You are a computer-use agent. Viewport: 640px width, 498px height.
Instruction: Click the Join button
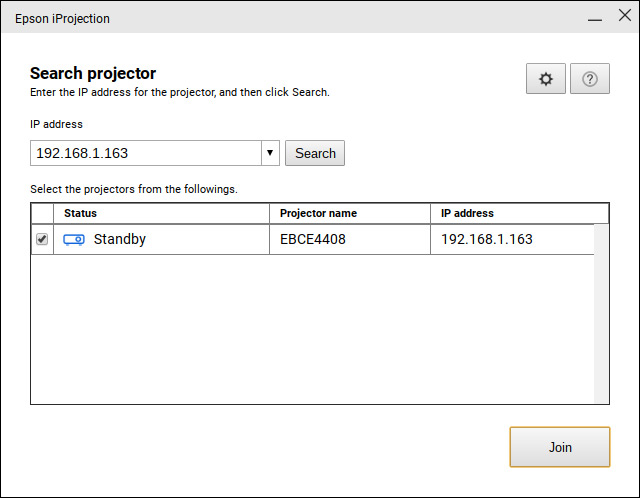(559, 447)
